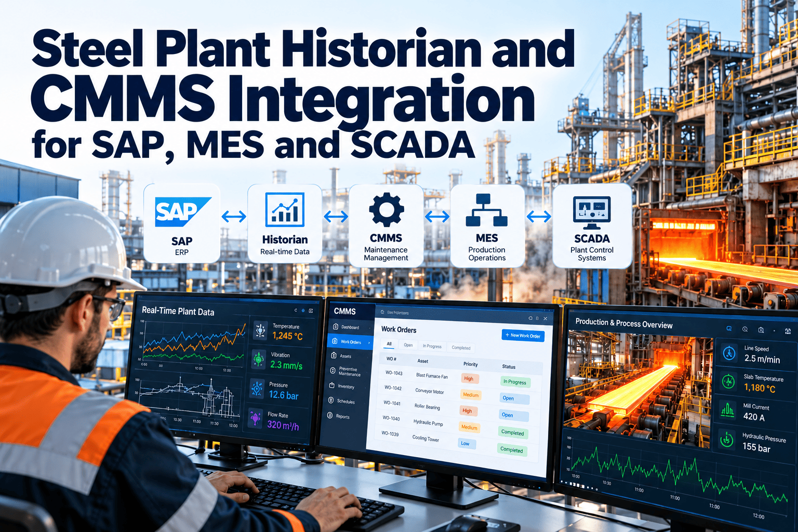Image resolution: width=798 pixels, height=532 pixels.
Task: Click the Flow Rate icon
Action: pyautogui.click(x=256, y=419)
